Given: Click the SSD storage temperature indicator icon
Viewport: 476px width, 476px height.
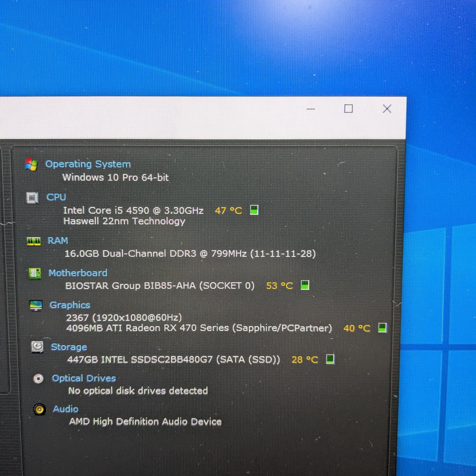Looking at the screenshot, I should [x=330, y=359].
